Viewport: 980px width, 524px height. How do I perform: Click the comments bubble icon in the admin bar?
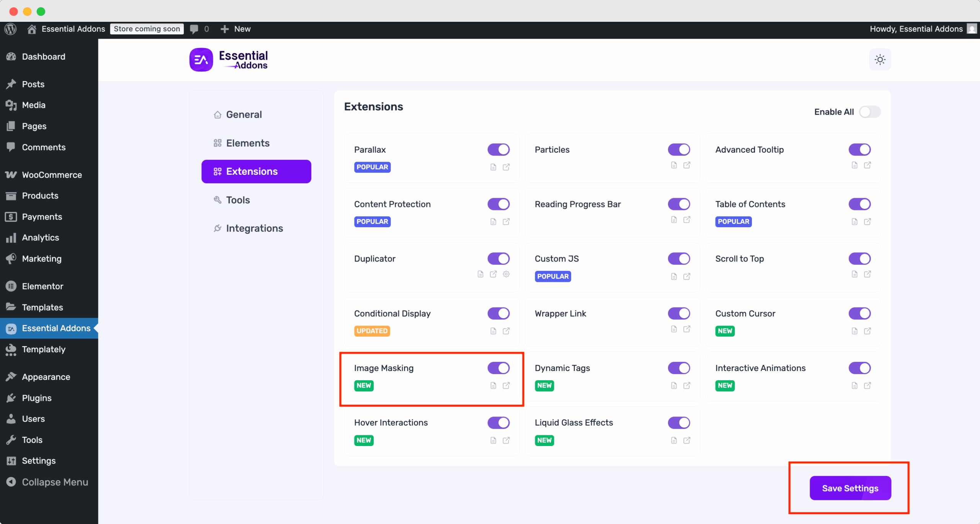[x=194, y=29]
